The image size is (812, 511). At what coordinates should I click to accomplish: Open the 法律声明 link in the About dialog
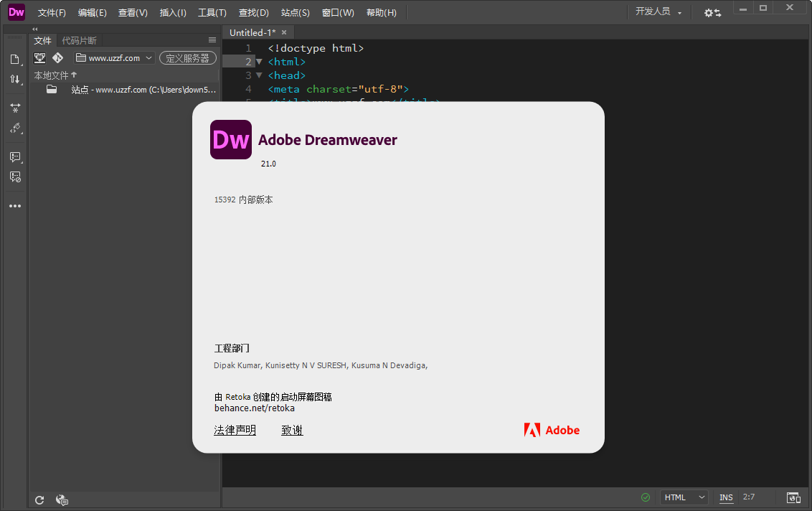click(235, 430)
